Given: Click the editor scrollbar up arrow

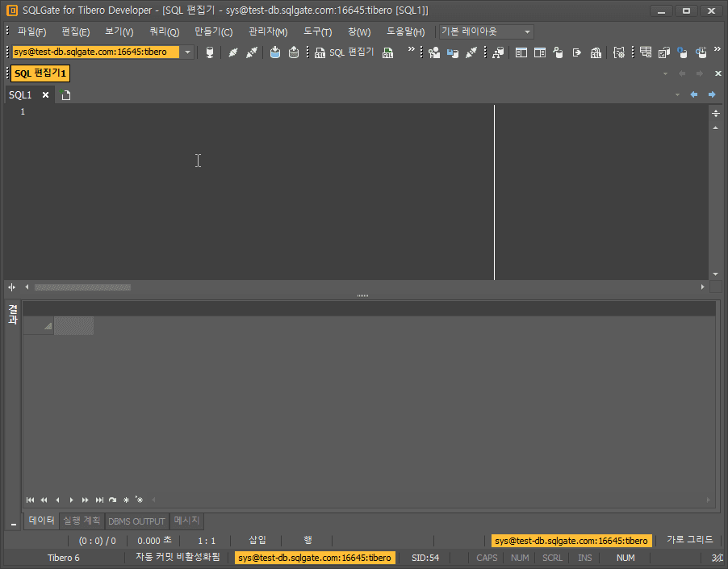Looking at the screenshot, I should pyautogui.click(x=715, y=128).
